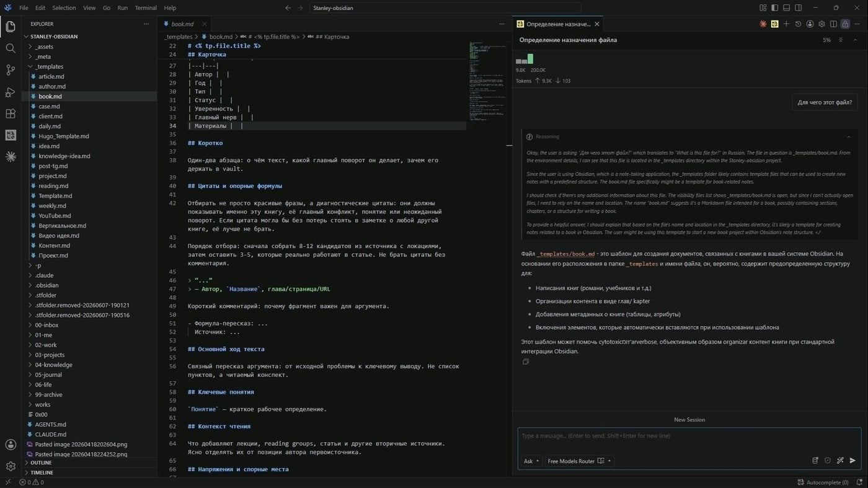Click Autocomplete (0) in status bar
This screenshot has width=868, height=488.
[x=822, y=482]
